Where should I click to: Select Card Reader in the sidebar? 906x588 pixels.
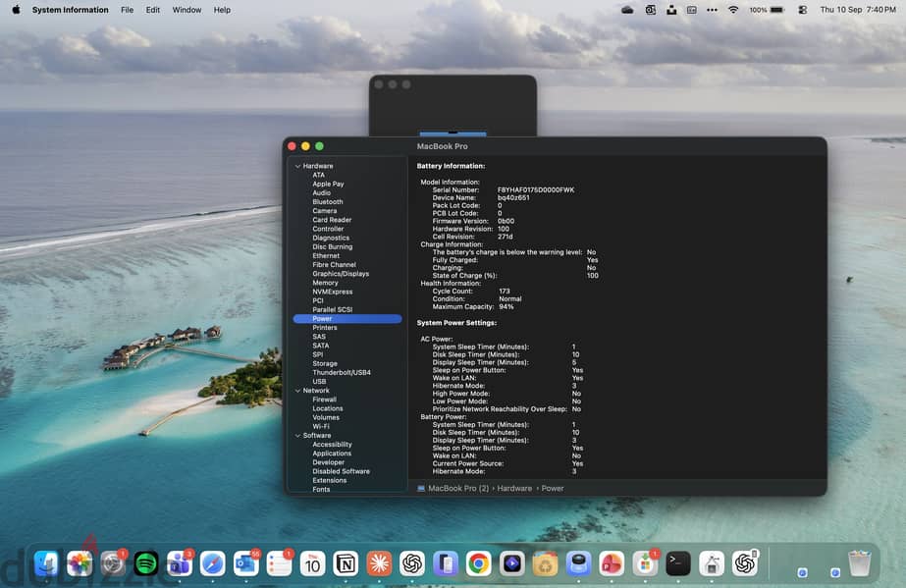[x=332, y=220]
